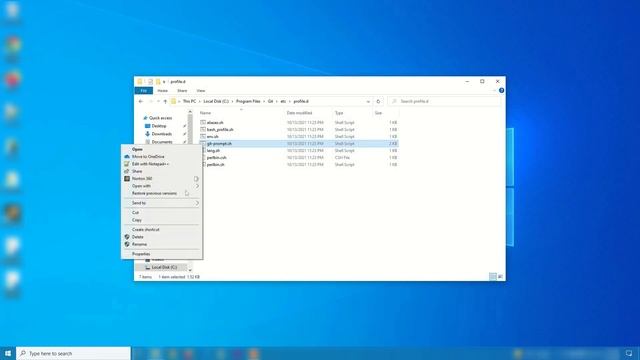Open the recent locations dropdown arrow
640x360 pixels.
(x=158, y=101)
